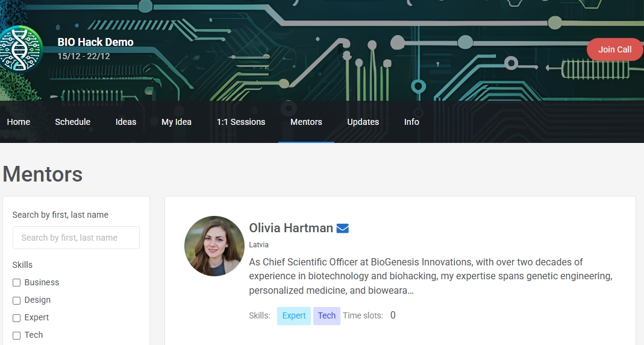Open the Info tab
The height and width of the screenshot is (345, 644).
pyautogui.click(x=411, y=122)
